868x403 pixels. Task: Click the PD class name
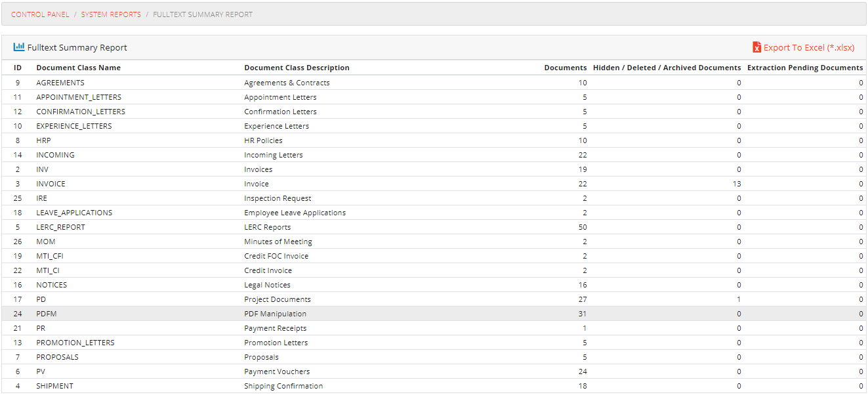point(41,299)
